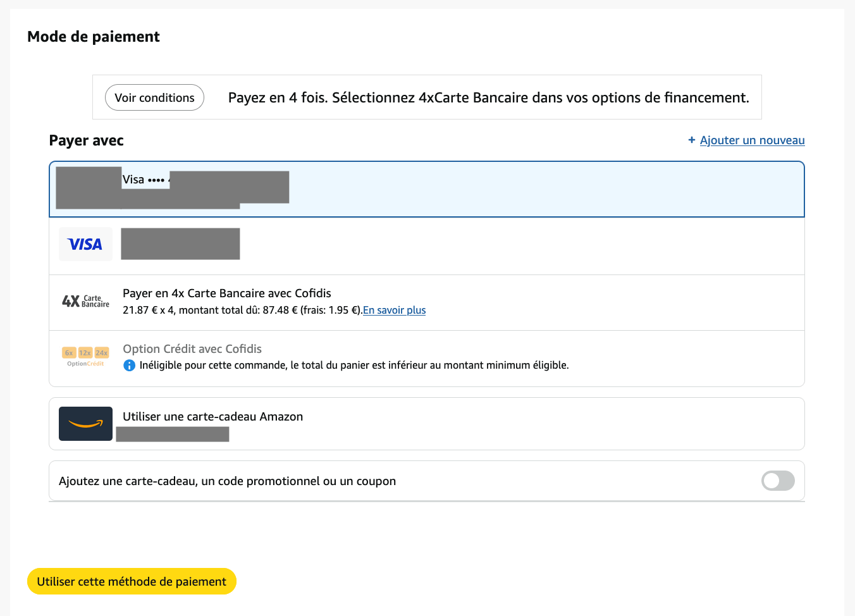Select the highlighted Visa card payment method

pyautogui.click(x=426, y=189)
